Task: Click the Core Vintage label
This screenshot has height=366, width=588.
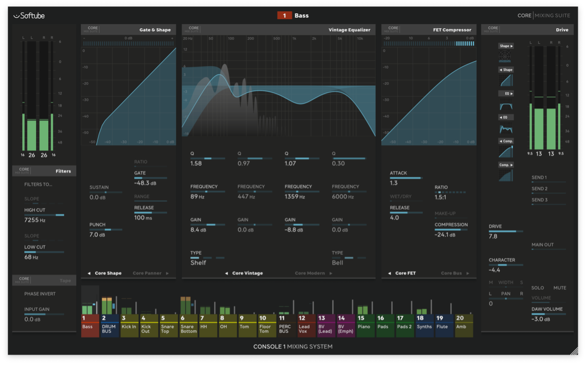Action: (x=247, y=273)
